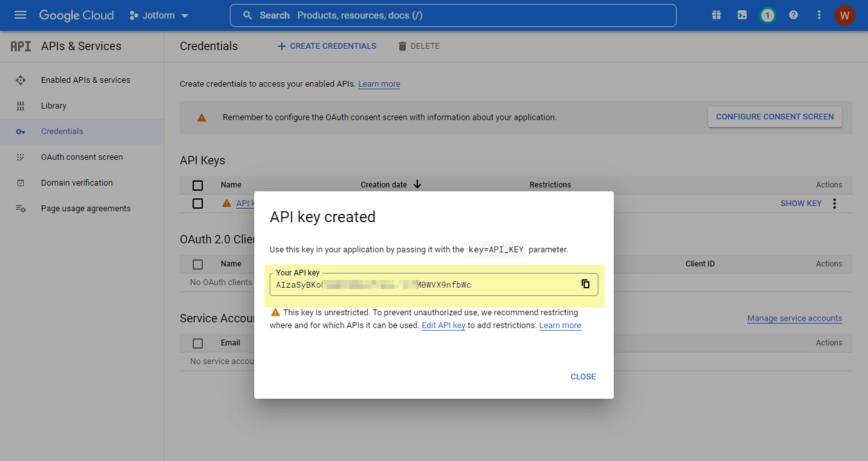Screen dimensions: 868x461
Task: Check the API key row checkbox
Action: tap(198, 204)
